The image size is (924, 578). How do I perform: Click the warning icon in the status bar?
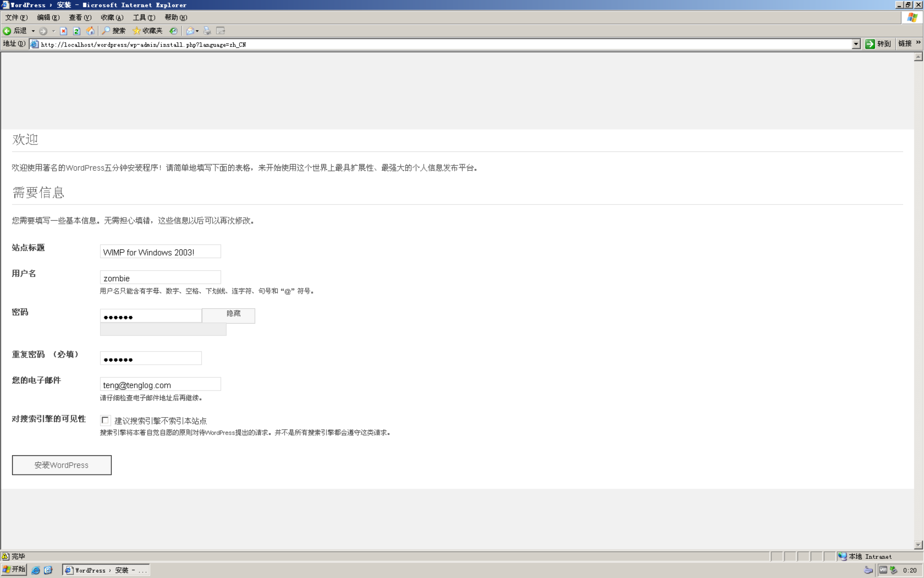click(x=6, y=556)
